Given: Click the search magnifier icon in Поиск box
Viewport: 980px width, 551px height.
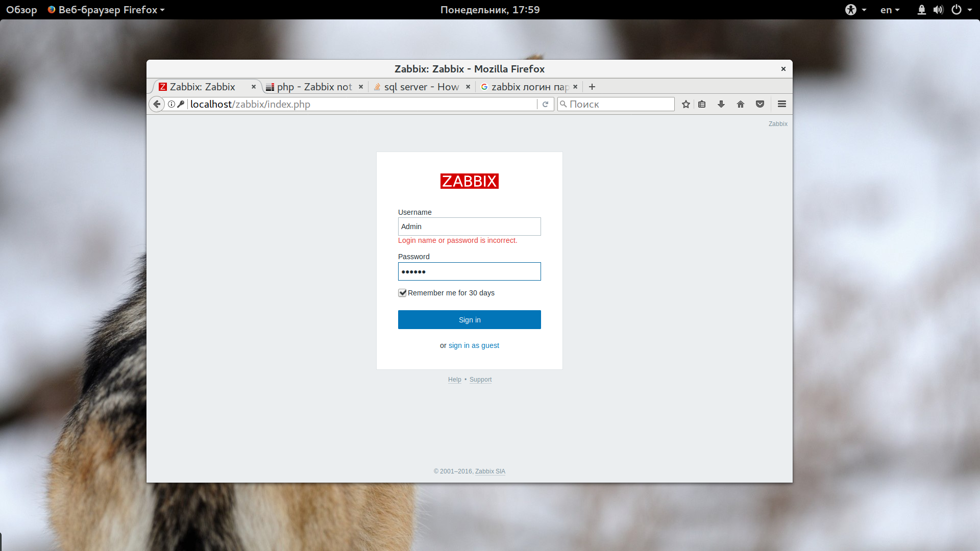Looking at the screenshot, I should [x=563, y=104].
